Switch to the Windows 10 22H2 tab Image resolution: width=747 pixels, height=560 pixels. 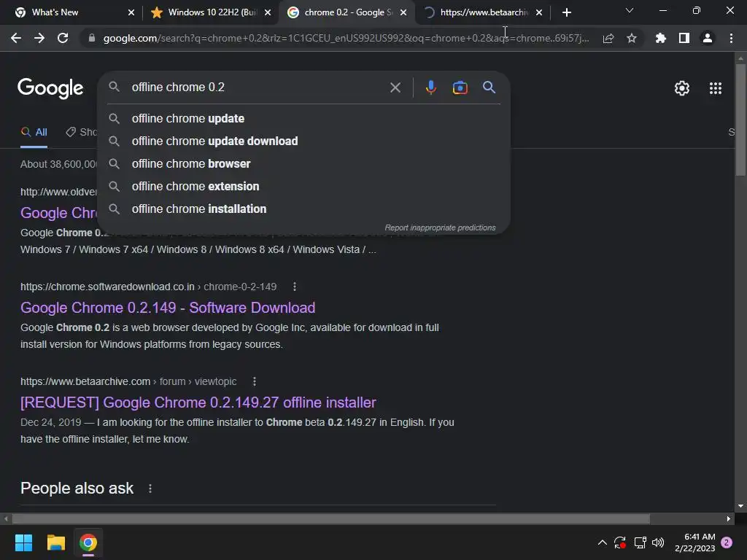click(209, 12)
